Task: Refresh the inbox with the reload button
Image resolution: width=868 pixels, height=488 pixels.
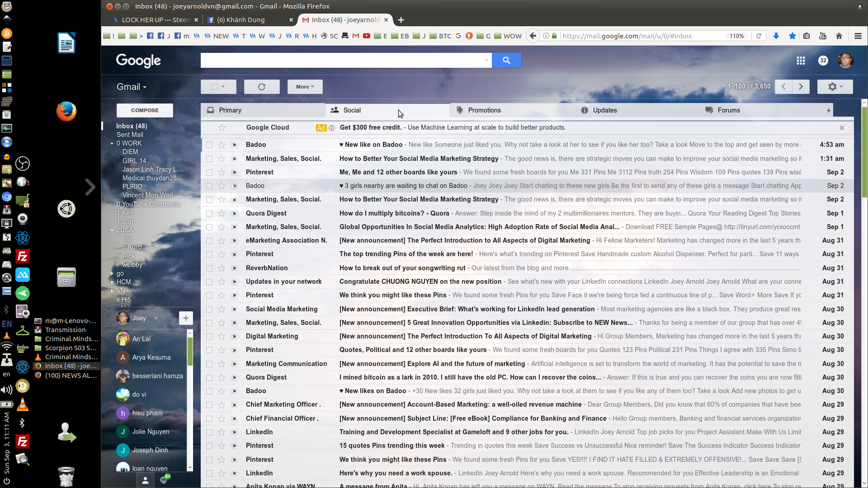Action: [x=262, y=87]
